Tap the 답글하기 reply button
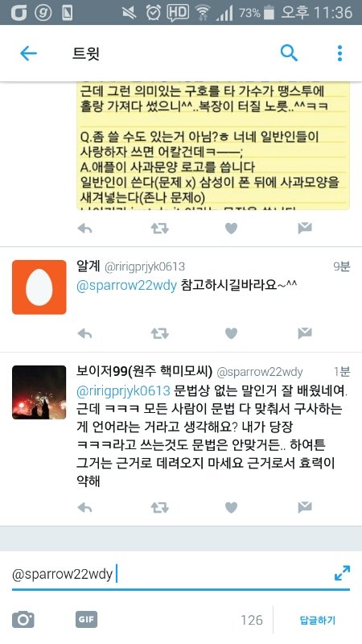The width and height of the screenshot is (362, 644). 318,620
